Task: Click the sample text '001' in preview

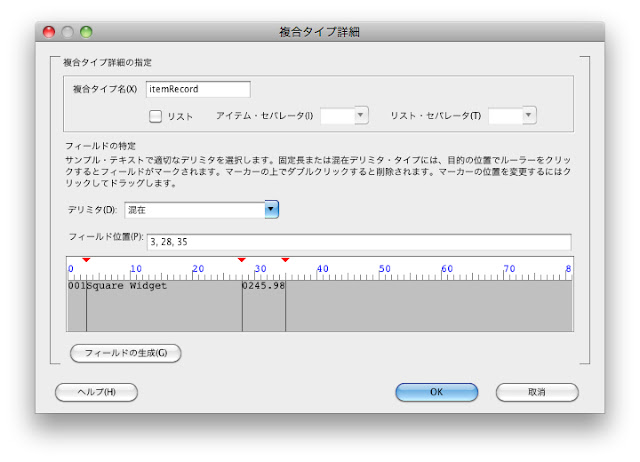Action: coord(77,286)
